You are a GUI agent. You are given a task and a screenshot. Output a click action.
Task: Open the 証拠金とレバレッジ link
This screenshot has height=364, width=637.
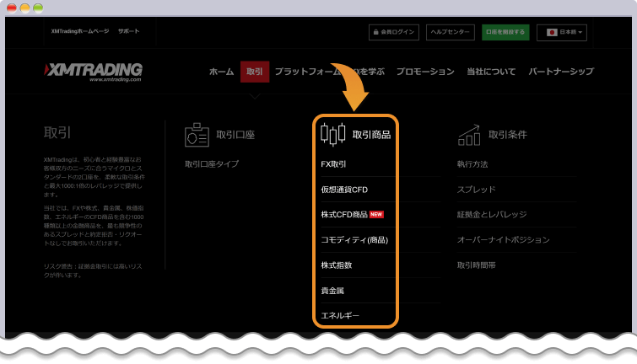[x=492, y=215]
